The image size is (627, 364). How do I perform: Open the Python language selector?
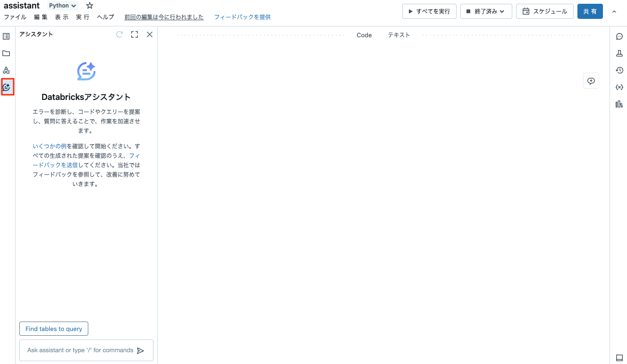click(x=62, y=5)
